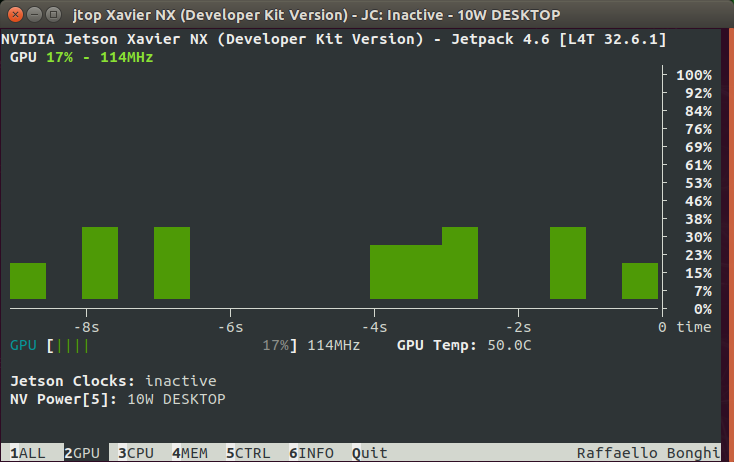Click the '23%' axis label
Image resolution: width=734 pixels, height=462 pixels.
pos(698,256)
